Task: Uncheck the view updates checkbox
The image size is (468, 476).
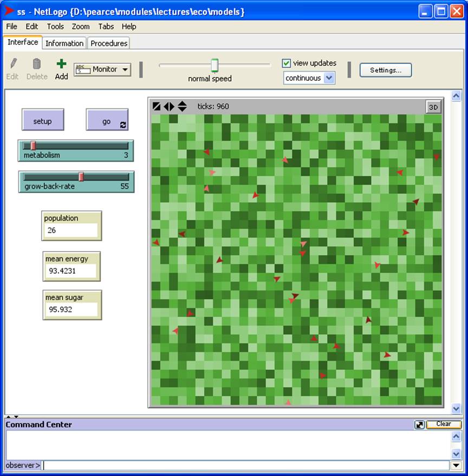Action: click(x=287, y=63)
